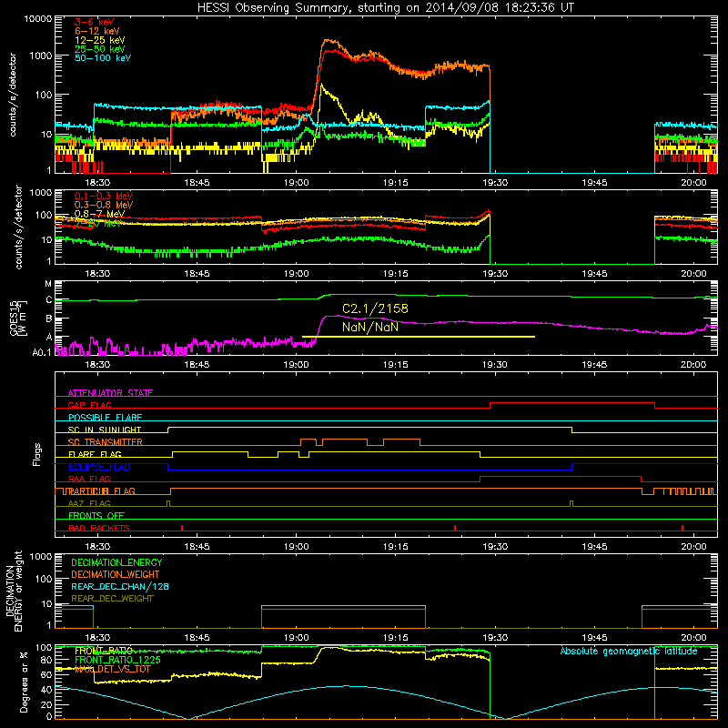Click 19:00 time label under top keV panel
The image size is (728, 728).
[x=297, y=183]
